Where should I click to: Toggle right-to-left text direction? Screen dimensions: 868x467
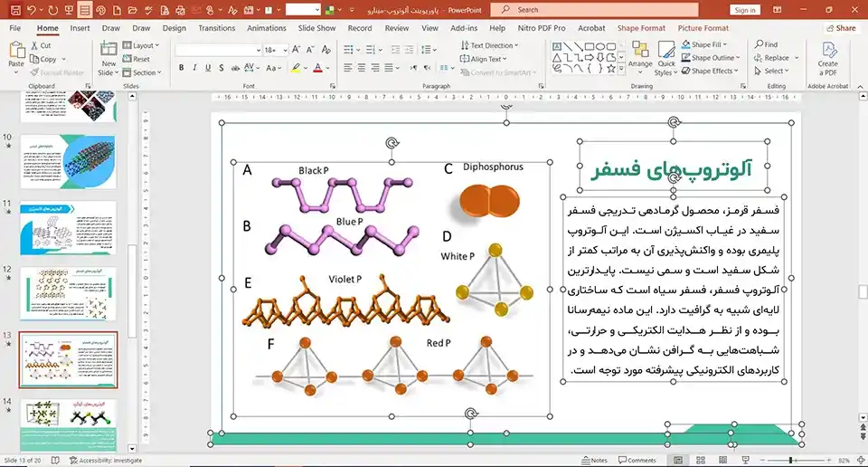tap(427, 68)
